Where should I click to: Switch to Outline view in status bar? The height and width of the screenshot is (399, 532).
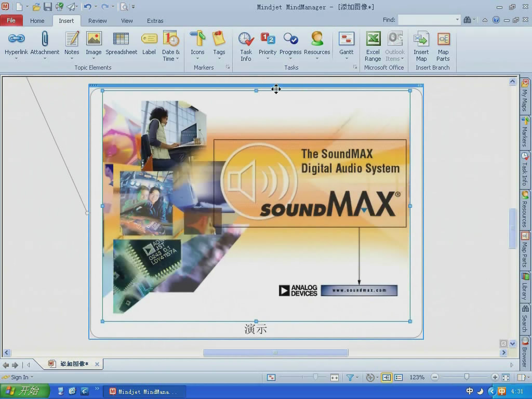tap(398, 377)
